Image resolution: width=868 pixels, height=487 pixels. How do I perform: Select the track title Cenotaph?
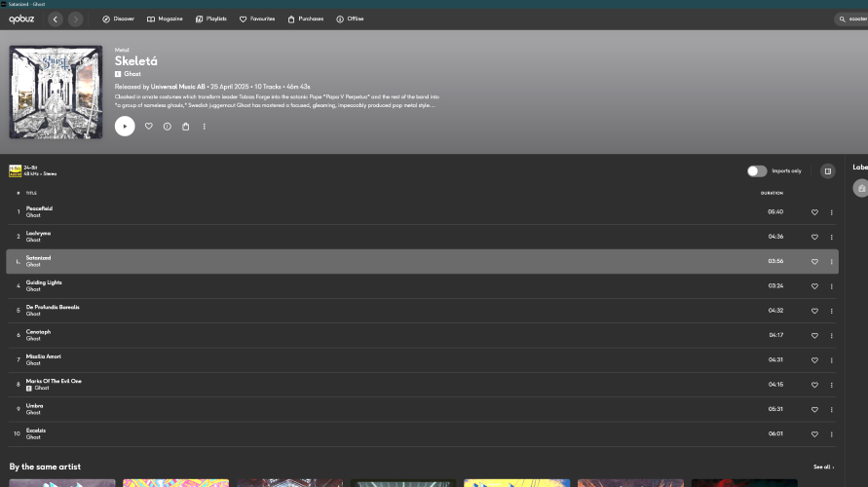(x=38, y=332)
